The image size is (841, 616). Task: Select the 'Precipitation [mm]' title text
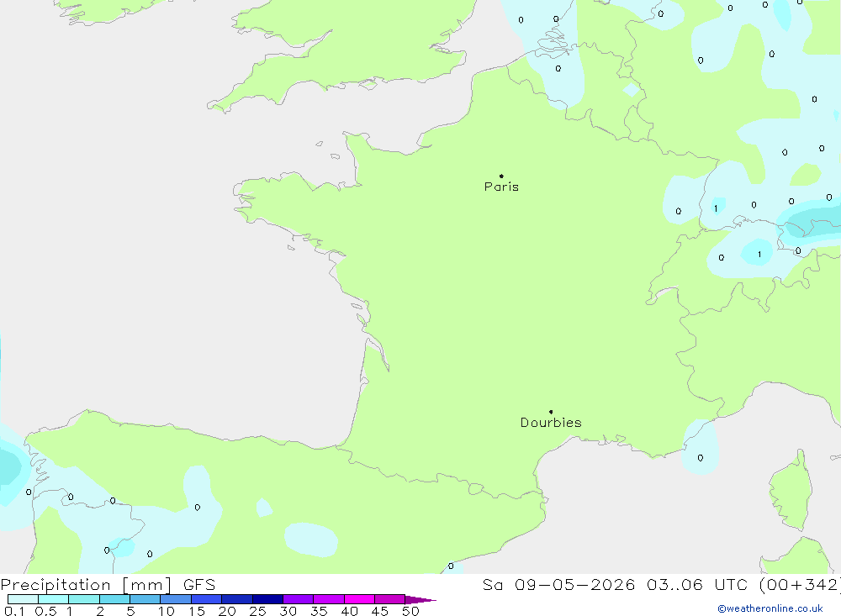click(86, 585)
